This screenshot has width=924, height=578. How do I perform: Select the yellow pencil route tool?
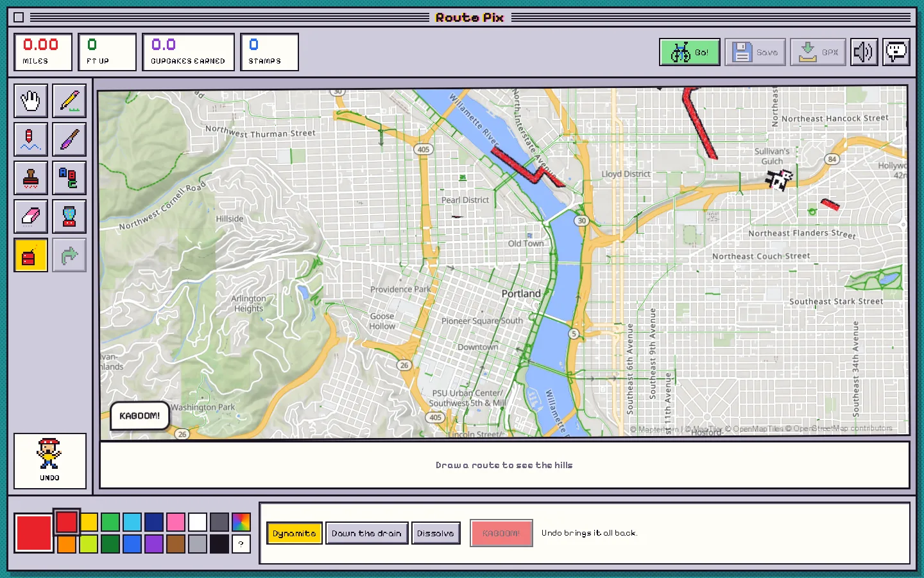(69, 101)
